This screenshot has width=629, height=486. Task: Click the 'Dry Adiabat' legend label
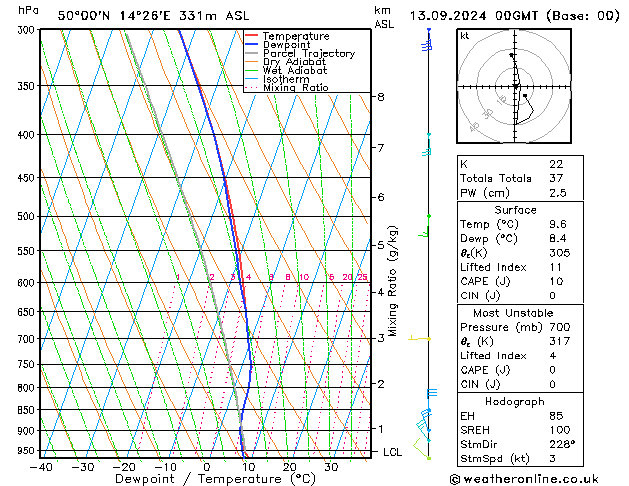(x=294, y=62)
